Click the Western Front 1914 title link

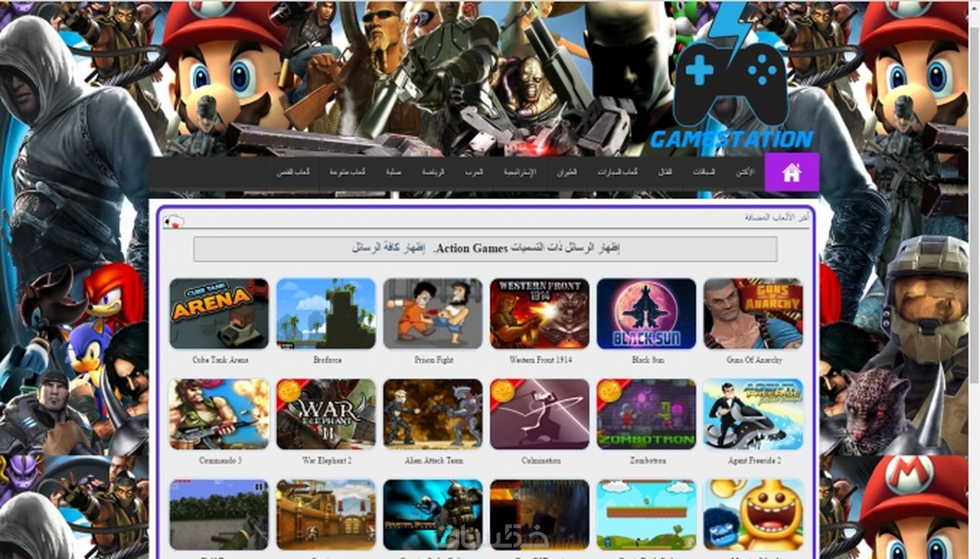coord(541,360)
